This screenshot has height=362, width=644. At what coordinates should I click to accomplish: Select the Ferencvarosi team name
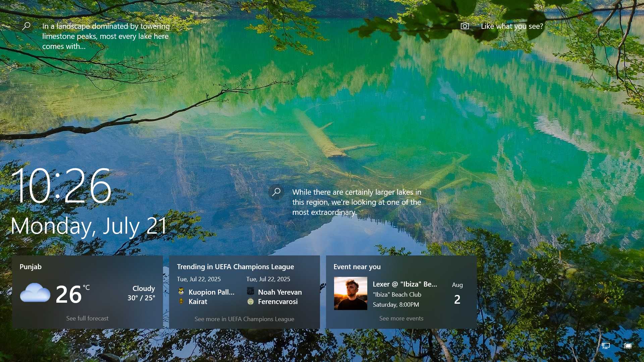point(278,302)
